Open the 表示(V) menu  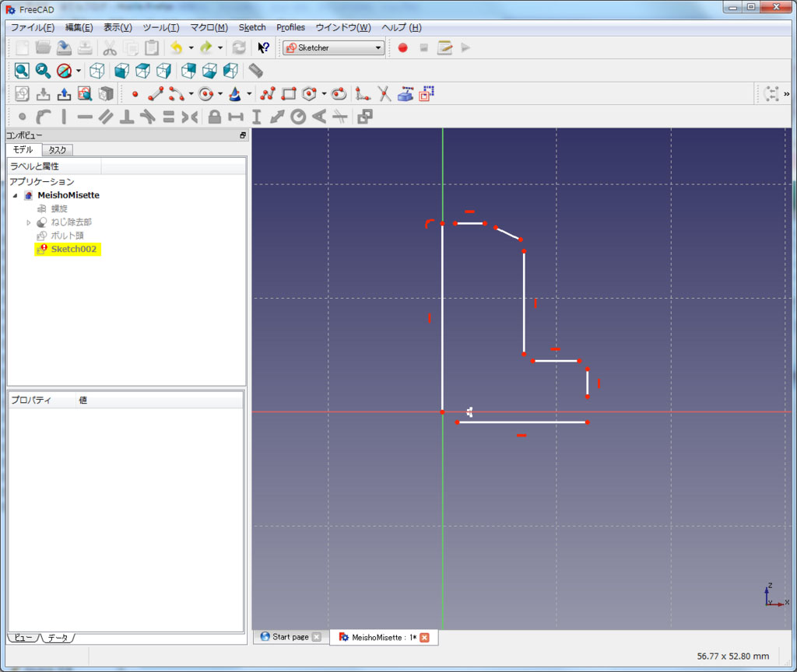tap(118, 27)
